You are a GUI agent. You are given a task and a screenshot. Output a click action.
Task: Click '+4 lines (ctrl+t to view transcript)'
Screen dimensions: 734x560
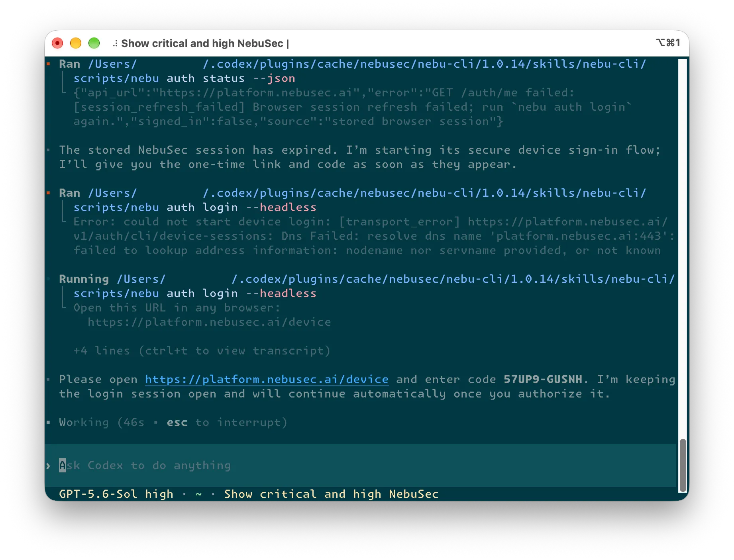202,351
